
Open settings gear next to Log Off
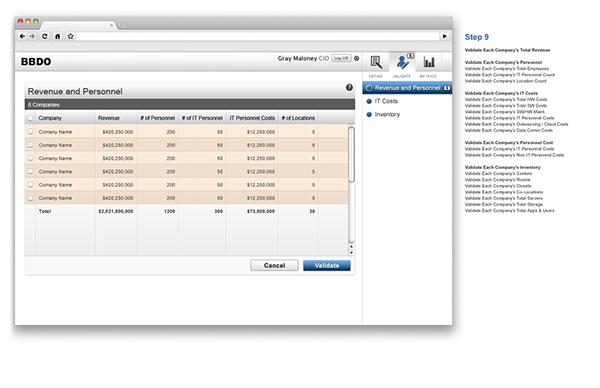coord(356,58)
